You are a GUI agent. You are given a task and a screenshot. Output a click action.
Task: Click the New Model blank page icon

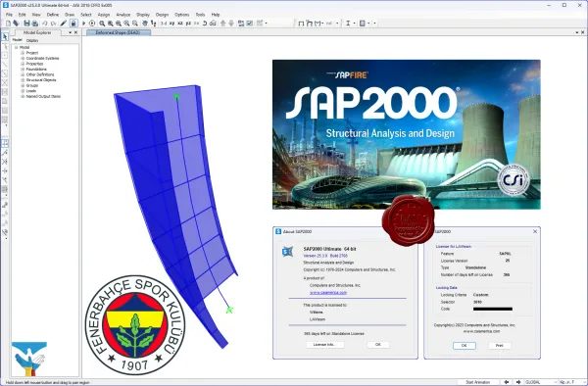pyautogui.click(x=8, y=24)
